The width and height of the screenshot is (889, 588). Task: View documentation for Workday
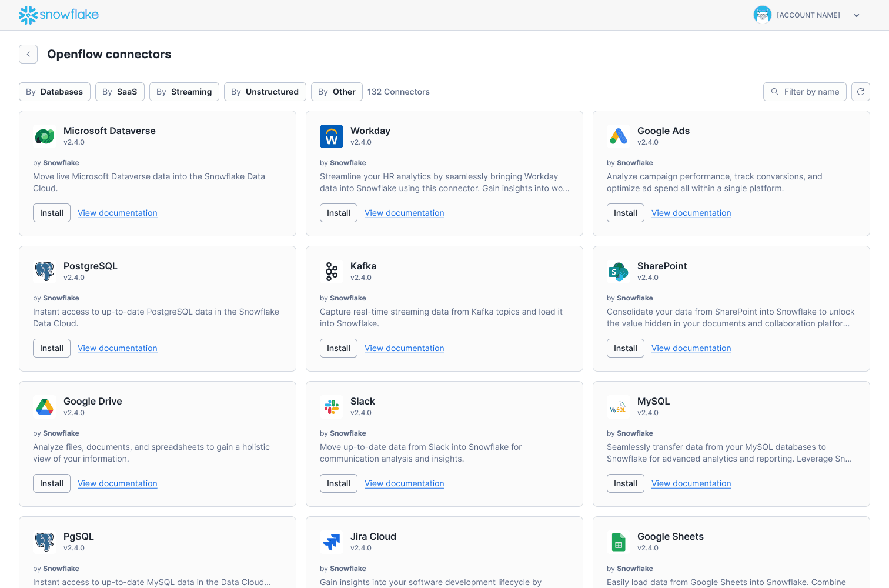(405, 213)
